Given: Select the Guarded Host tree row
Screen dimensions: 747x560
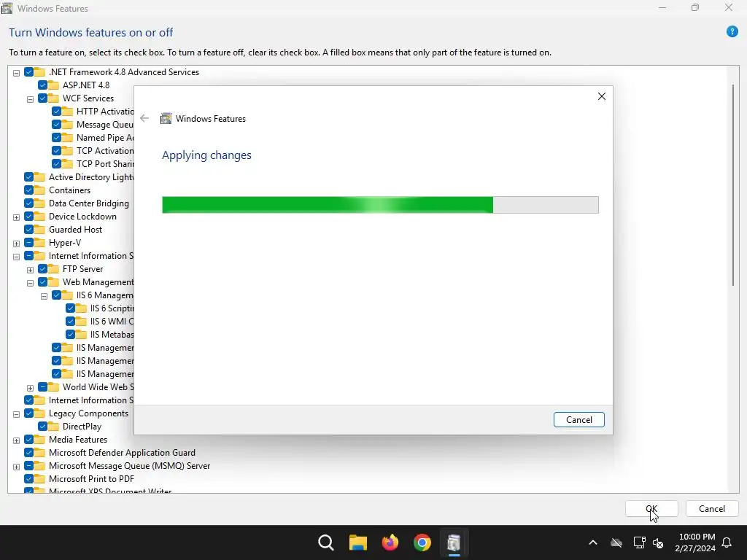Looking at the screenshot, I should (75, 230).
